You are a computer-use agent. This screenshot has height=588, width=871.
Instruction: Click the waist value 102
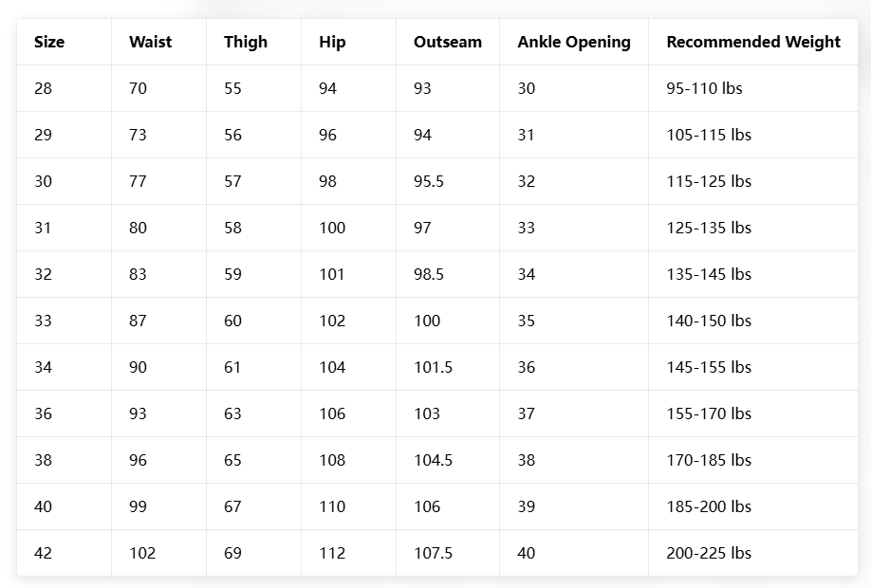pos(142,553)
